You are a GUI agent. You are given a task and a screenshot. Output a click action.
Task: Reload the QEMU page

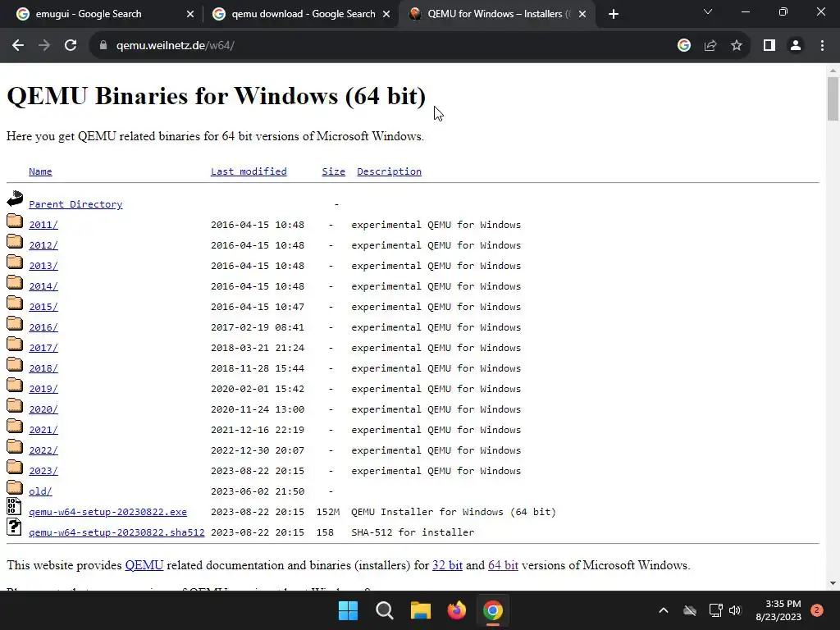71,46
